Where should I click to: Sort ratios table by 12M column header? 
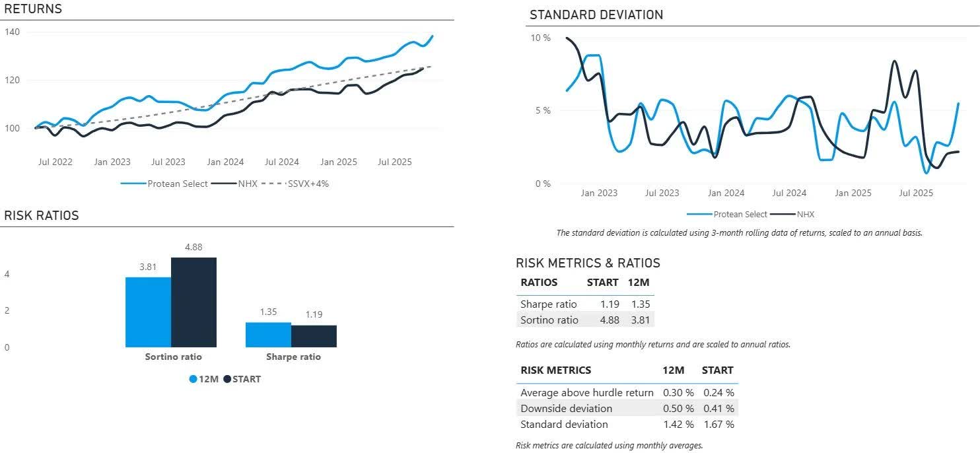click(x=639, y=283)
